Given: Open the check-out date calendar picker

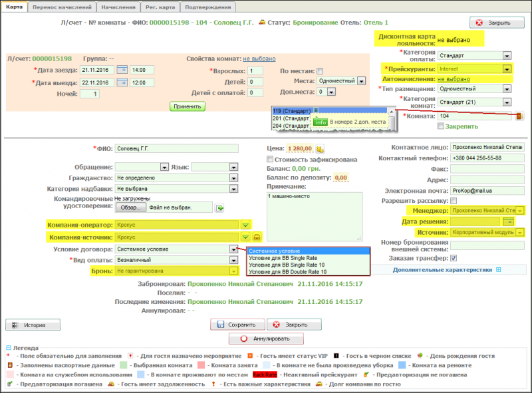Looking at the screenshot, I should [122, 82].
